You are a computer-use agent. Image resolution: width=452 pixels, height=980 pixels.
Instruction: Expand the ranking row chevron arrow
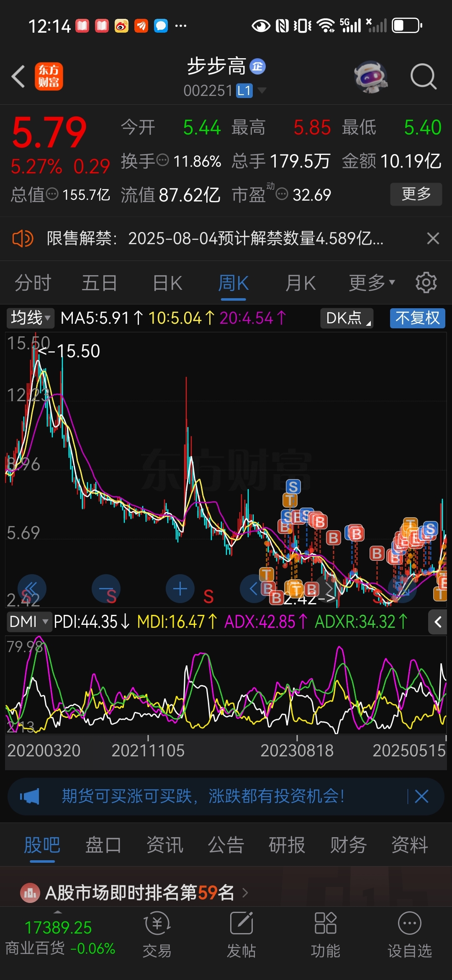[x=245, y=893]
